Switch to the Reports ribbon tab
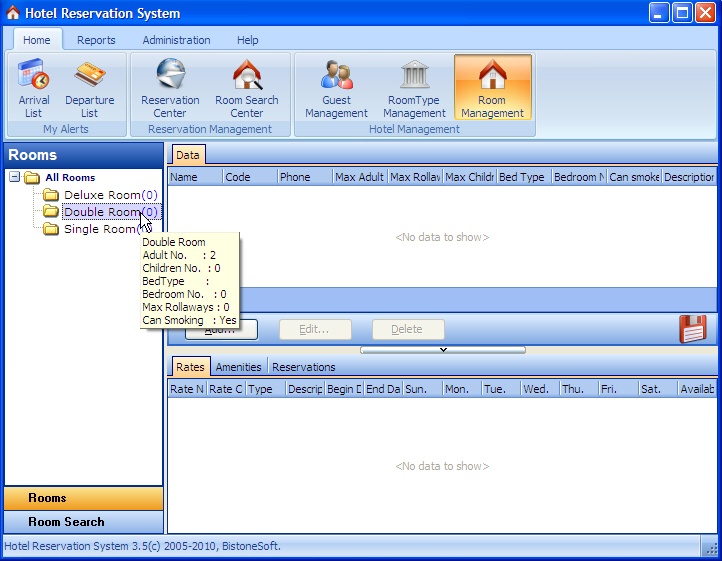This screenshot has width=722, height=561. [x=96, y=40]
